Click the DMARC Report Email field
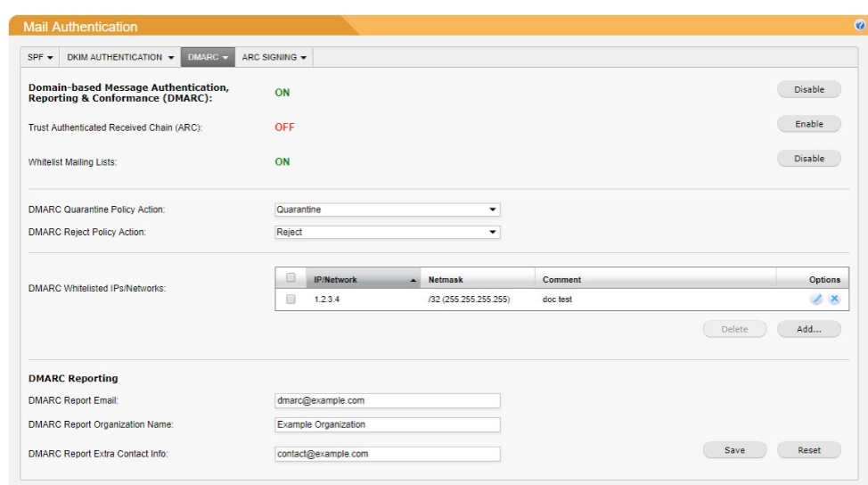Image resolution: width=868 pixels, height=485 pixels. (388, 401)
